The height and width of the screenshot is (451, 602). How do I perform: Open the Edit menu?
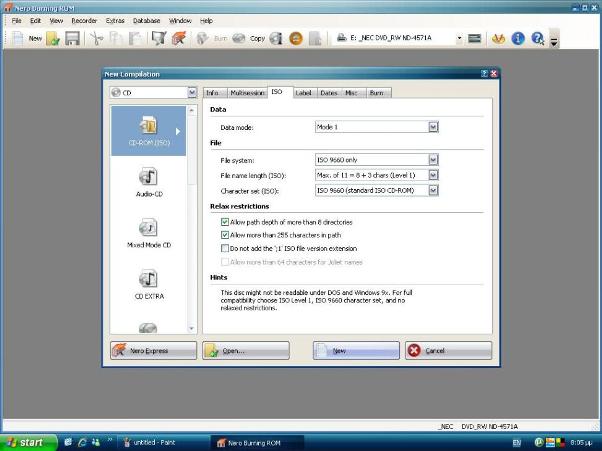click(x=35, y=21)
